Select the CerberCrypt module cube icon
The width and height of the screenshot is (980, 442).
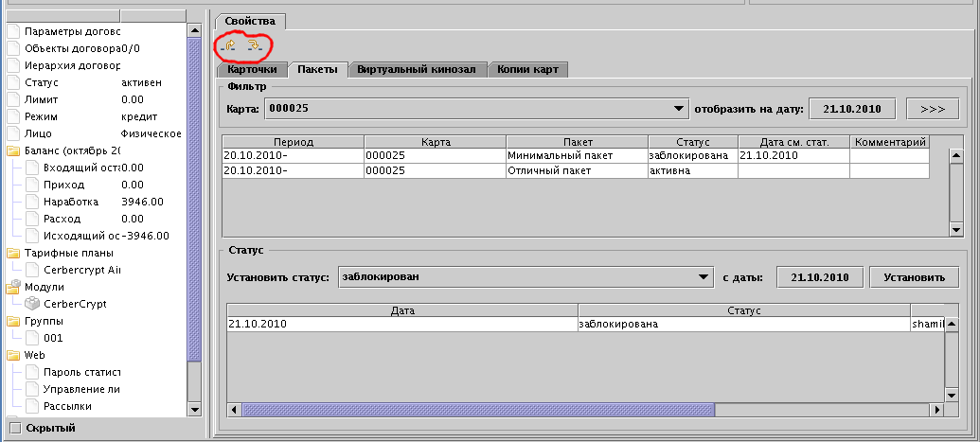click(33, 304)
